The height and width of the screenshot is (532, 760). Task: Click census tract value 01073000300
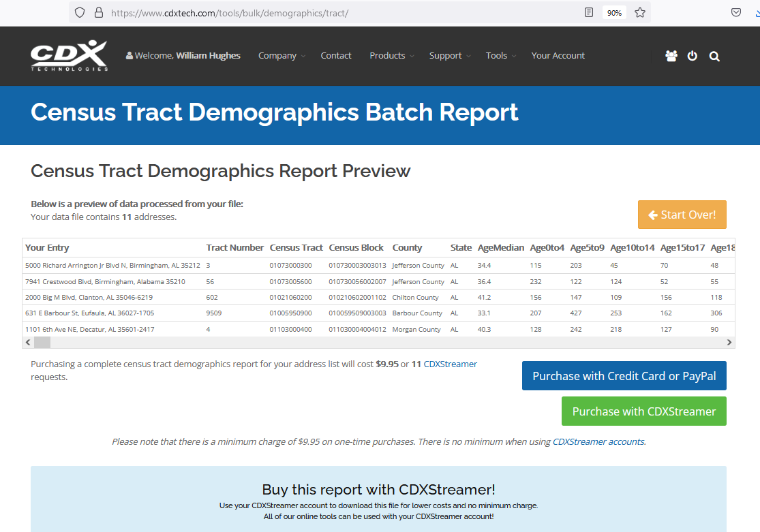[x=291, y=266]
